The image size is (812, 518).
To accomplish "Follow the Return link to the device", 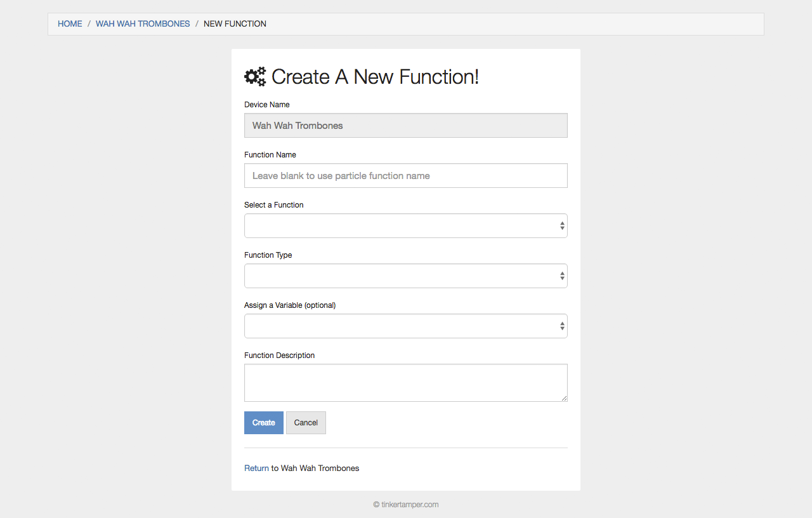I will coord(256,468).
